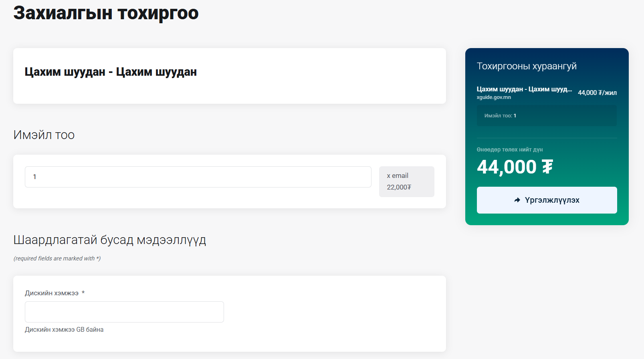644x359 pixels.
Task: Click the arrow icon on Үргэлжлүүлэх button
Action: tap(517, 200)
